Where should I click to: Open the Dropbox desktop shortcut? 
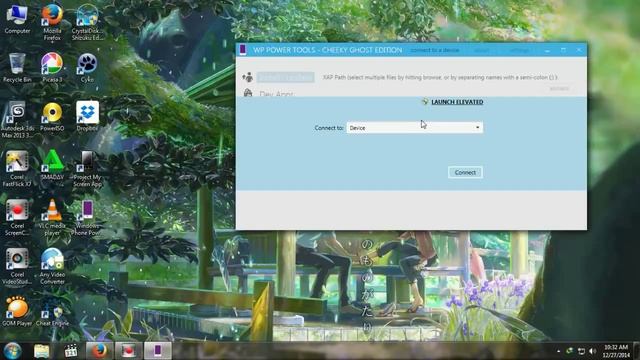tap(87, 117)
